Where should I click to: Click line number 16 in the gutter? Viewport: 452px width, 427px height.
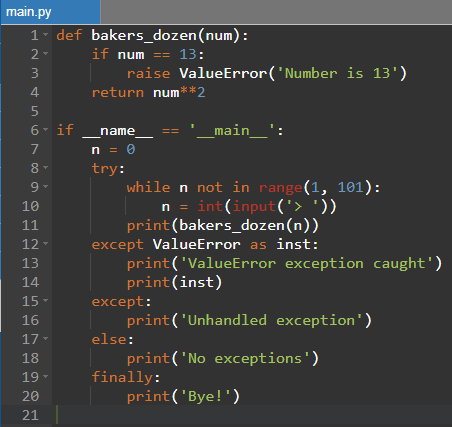click(31, 320)
